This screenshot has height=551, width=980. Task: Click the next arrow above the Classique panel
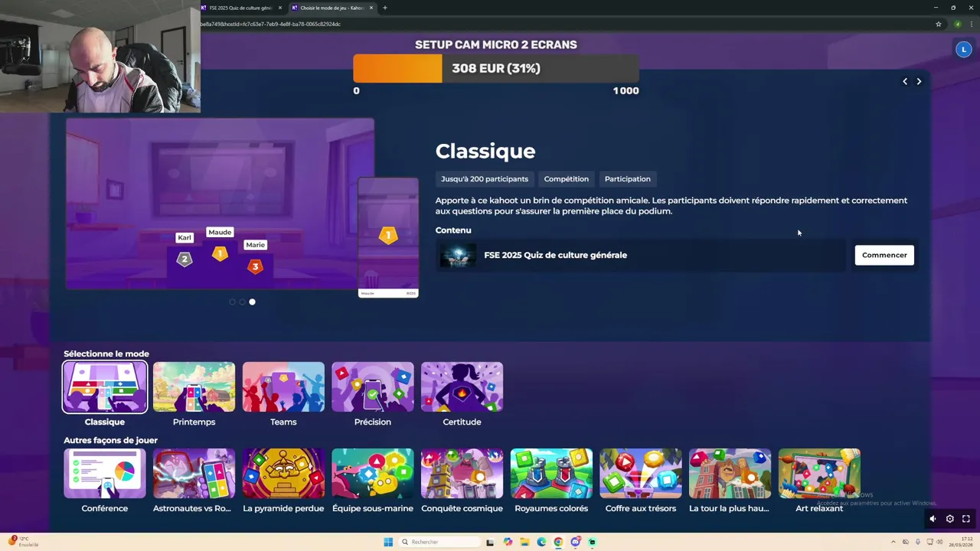tap(919, 81)
